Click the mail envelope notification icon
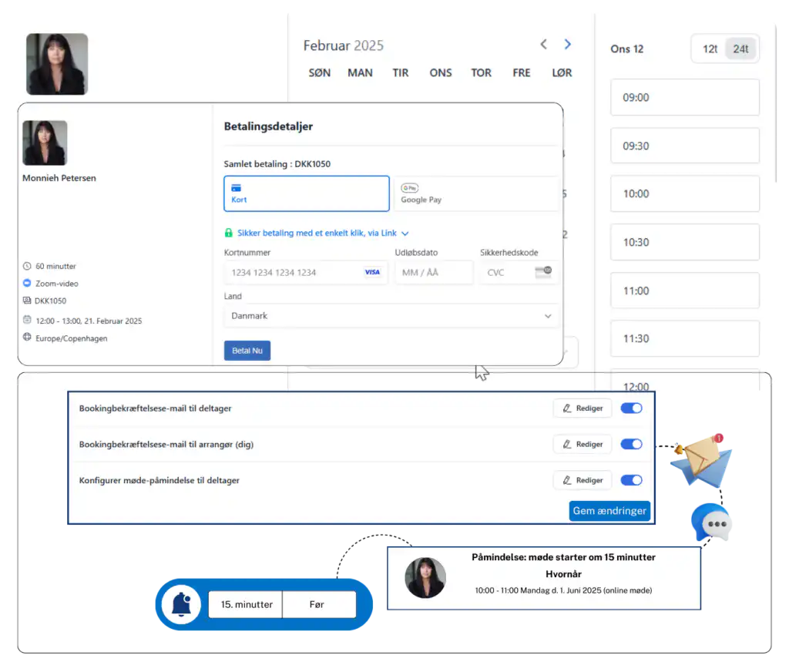The image size is (789, 672). click(x=699, y=462)
